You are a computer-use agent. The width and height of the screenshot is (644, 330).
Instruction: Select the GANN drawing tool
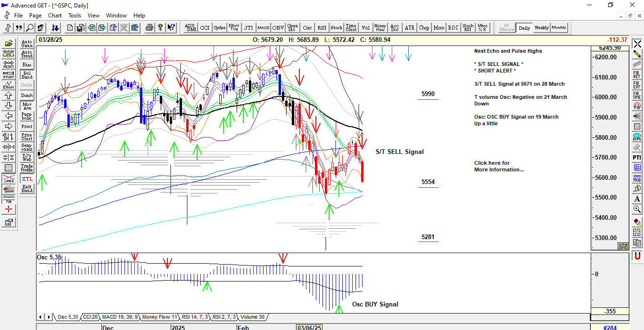8,189
